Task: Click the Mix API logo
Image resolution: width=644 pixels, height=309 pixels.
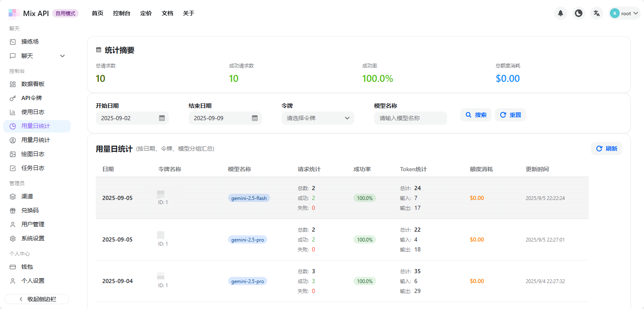Action: click(13, 13)
